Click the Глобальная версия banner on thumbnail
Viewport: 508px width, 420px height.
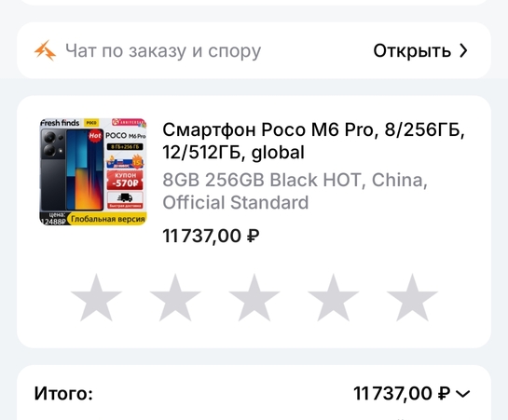108,219
